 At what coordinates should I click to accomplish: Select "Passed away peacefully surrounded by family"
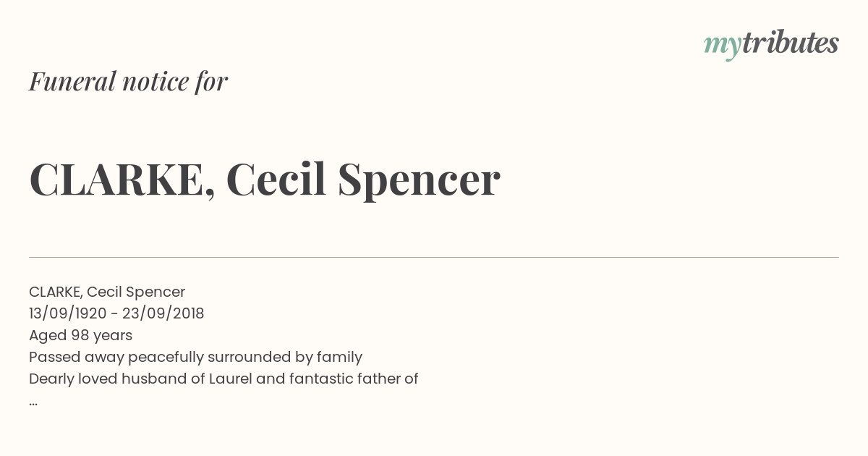pyautogui.click(x=195, y=357)
